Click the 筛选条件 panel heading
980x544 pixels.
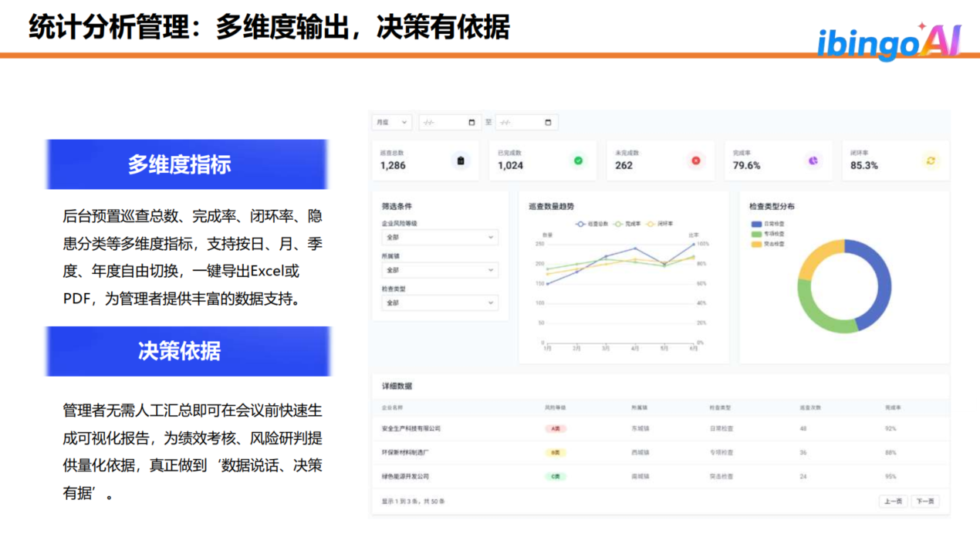(398, 206)
